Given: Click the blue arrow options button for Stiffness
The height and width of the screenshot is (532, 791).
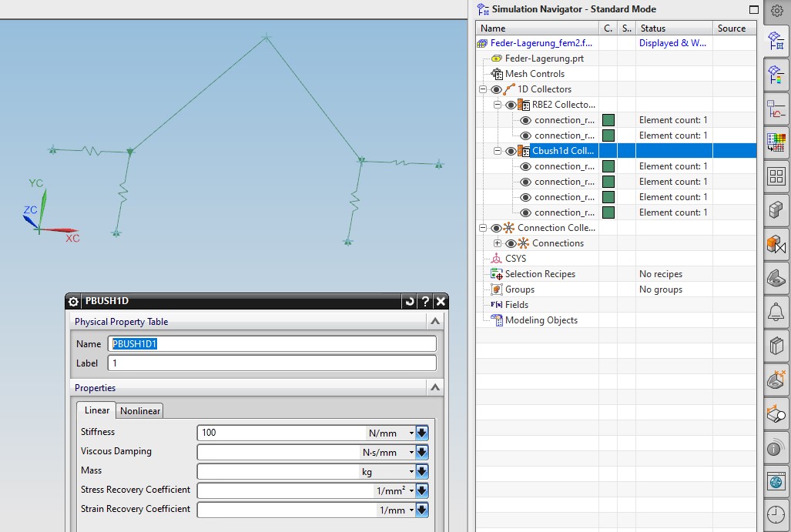Looking at the screenshot, I should [422, 433].
